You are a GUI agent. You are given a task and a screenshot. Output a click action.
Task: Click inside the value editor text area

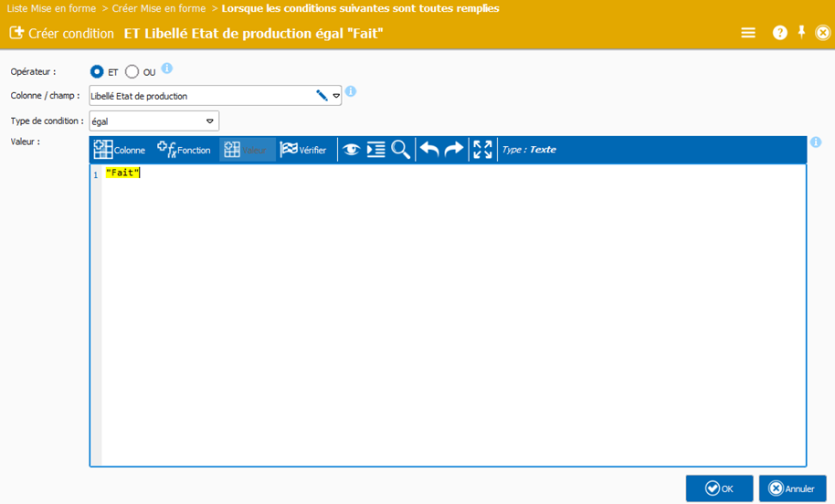(448, 310)
